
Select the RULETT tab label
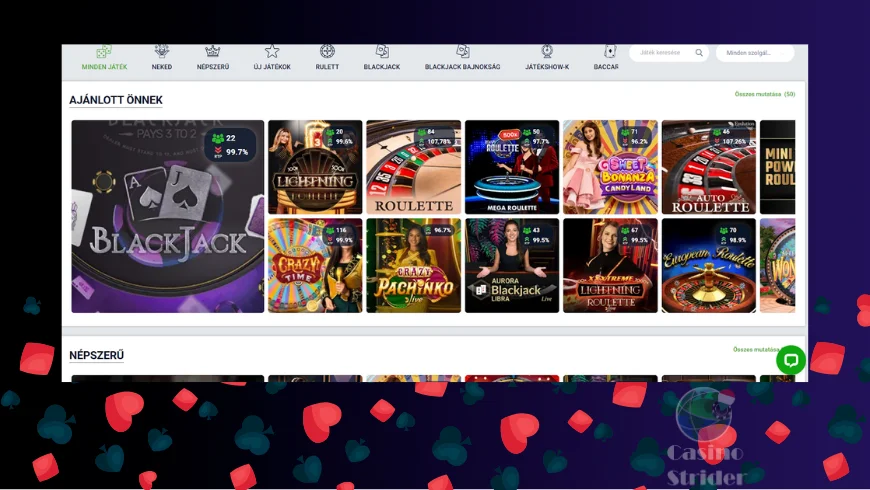click(x=327, y=67)
